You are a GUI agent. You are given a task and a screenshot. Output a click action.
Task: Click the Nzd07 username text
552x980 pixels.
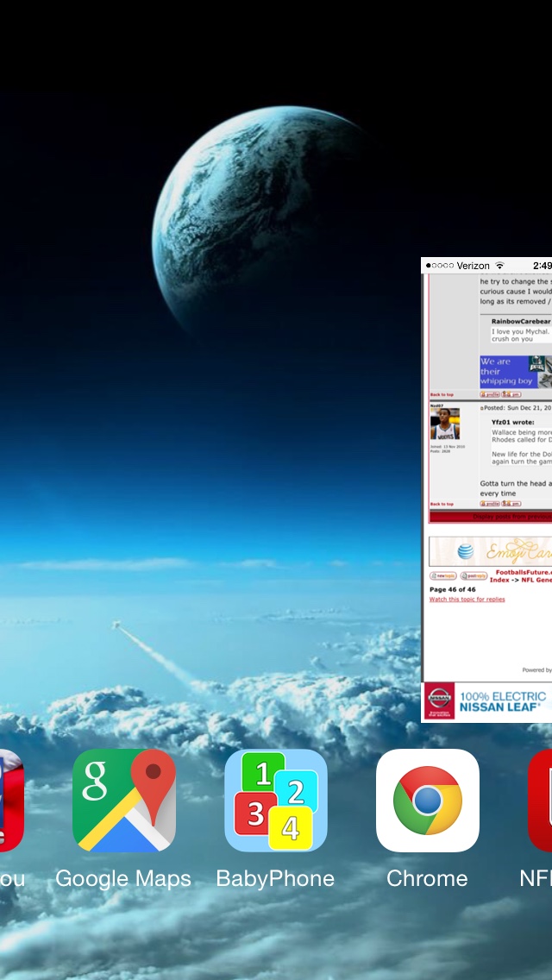click(436, 405)
